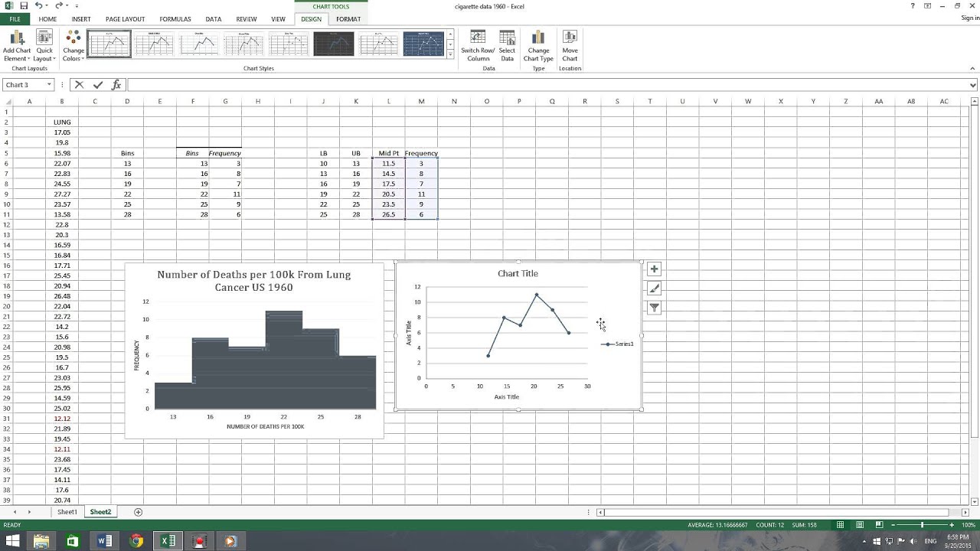Click the Undo arrow icon

(x=38, y=6)
